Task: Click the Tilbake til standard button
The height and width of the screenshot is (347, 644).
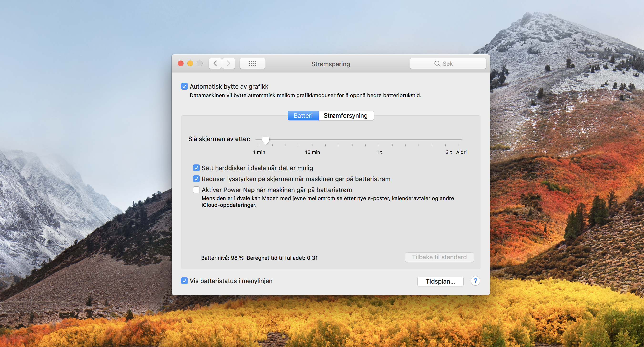Action: 439,257
